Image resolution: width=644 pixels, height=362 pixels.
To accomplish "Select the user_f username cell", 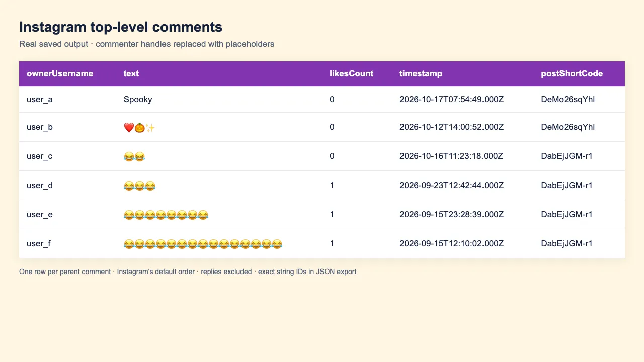I will click(x=39, y=244).
